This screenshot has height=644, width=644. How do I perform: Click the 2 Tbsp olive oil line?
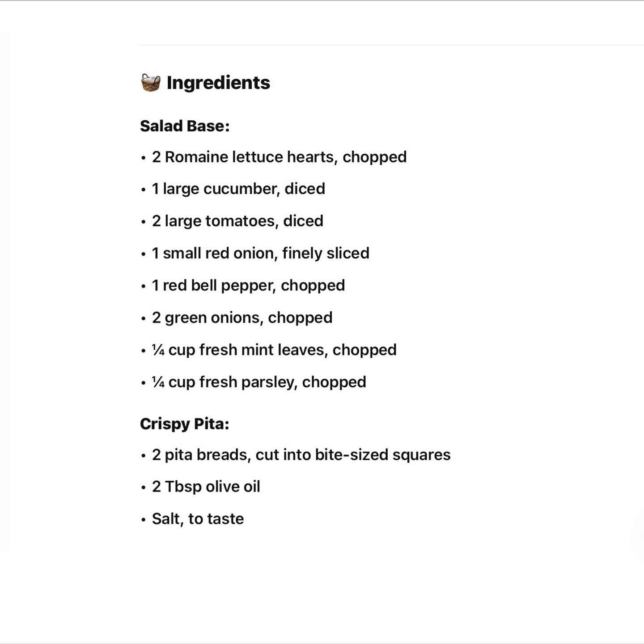(x=206, y=487)
